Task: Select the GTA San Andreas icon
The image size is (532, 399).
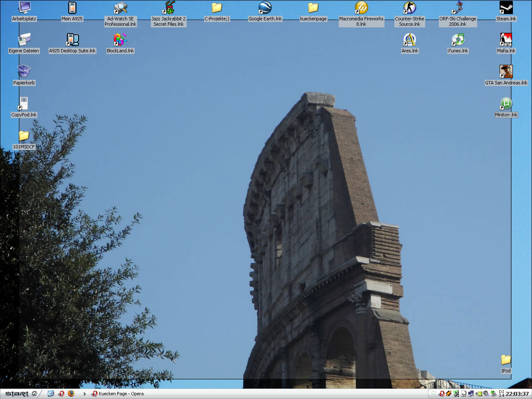Action: [506, 72]
